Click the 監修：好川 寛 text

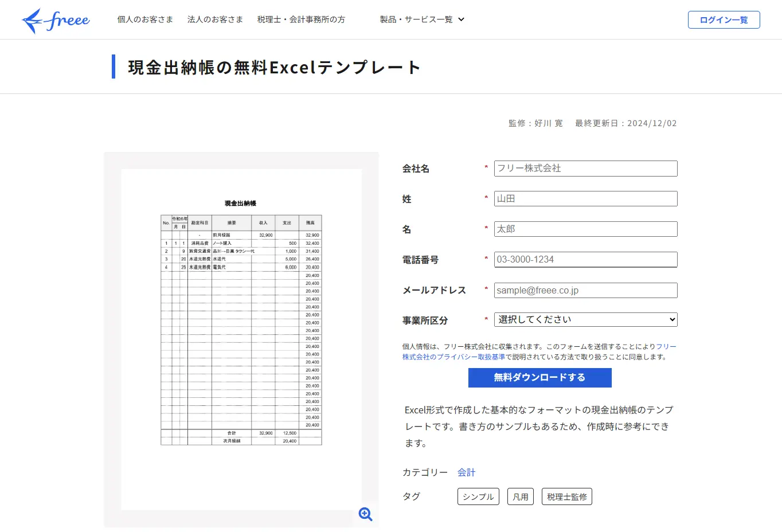tap(535, 123)
